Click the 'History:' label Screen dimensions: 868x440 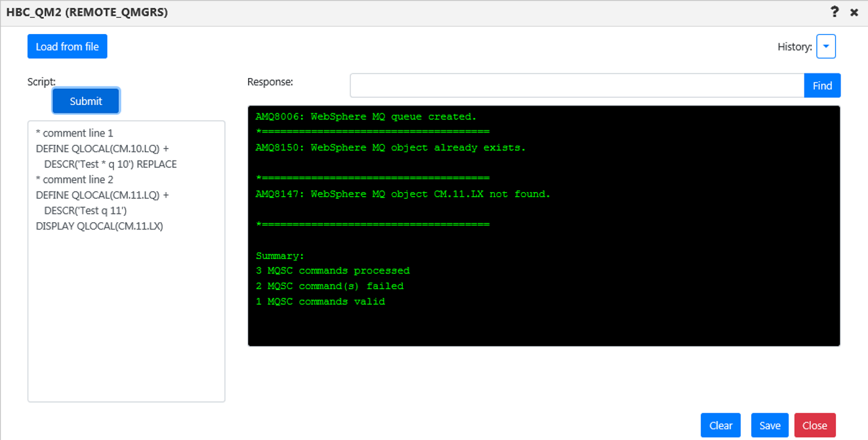(x=795, y=47)
